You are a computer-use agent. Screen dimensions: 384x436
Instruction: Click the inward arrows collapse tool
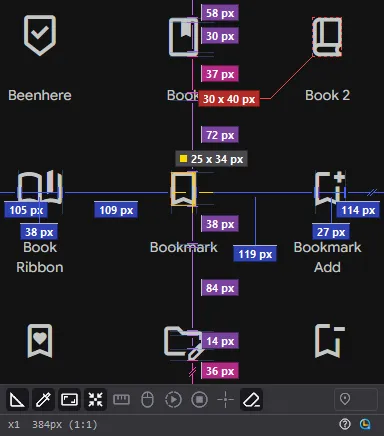(95, 399)
